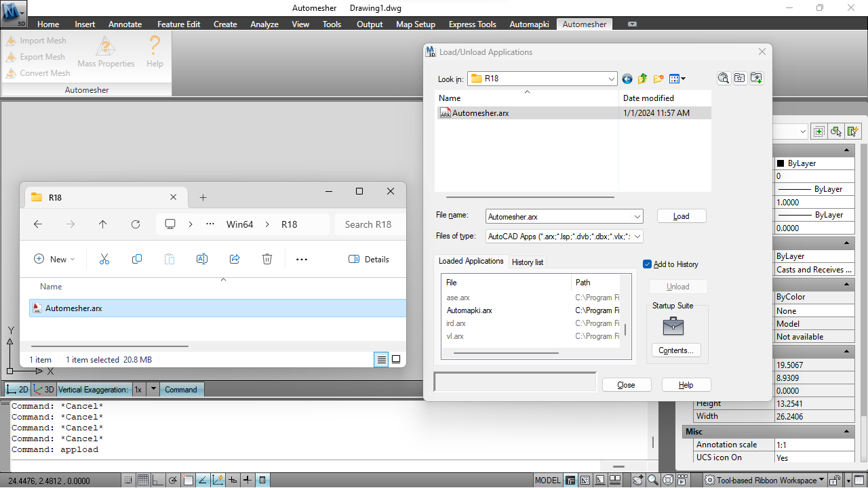Click Toggle PICKADD icon in Properties palette
The height and width of the screenshot is (488, 868).
(819, 131)
